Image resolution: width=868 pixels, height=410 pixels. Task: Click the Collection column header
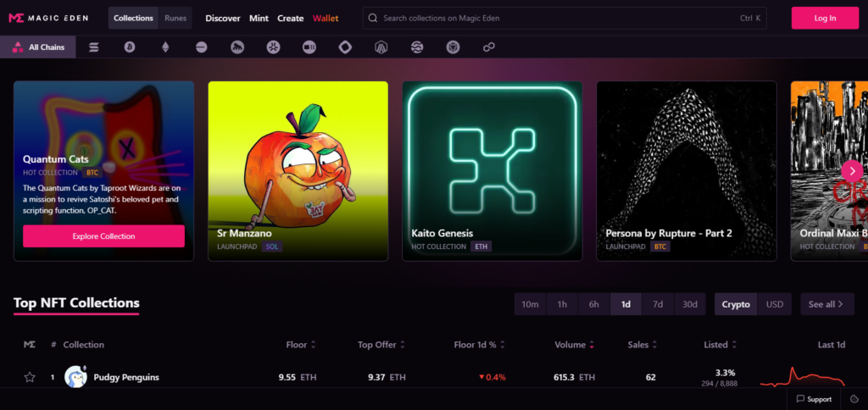click(x=84, y=345)
